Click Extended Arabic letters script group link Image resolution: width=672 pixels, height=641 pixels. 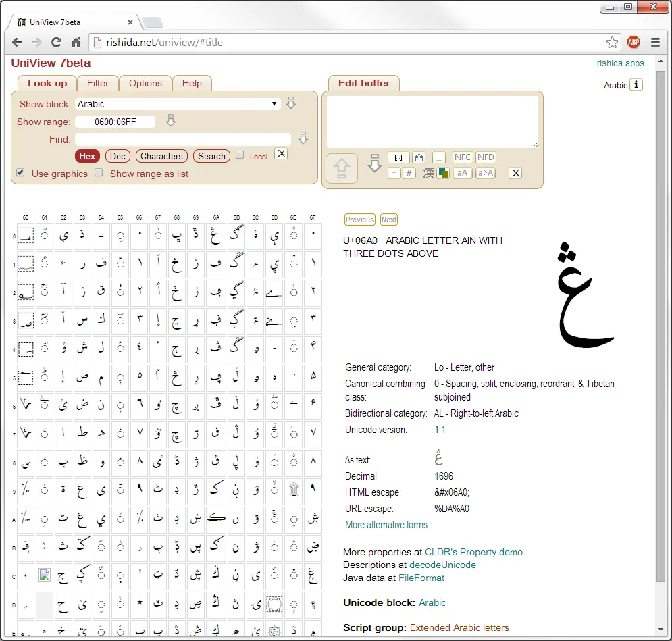[459, 627]
